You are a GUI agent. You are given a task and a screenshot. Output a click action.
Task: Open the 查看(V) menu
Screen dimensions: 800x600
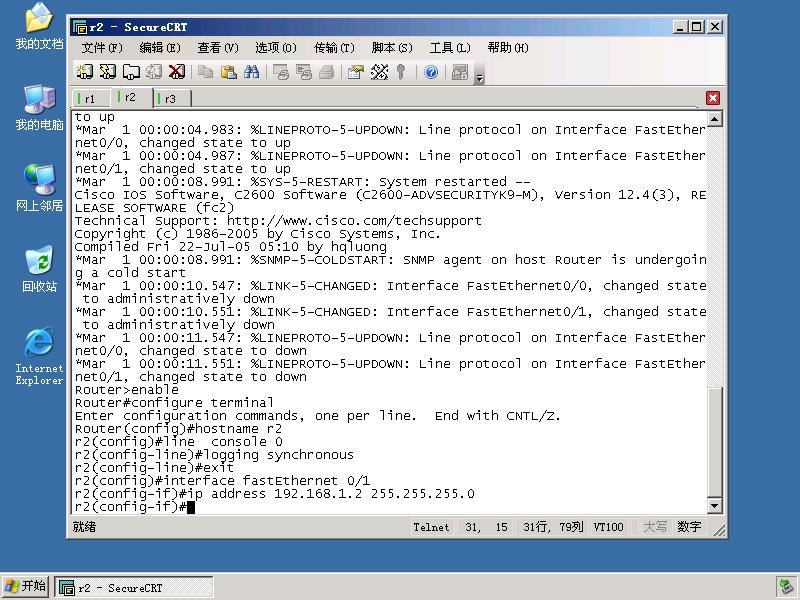click(x=218, y=47)
